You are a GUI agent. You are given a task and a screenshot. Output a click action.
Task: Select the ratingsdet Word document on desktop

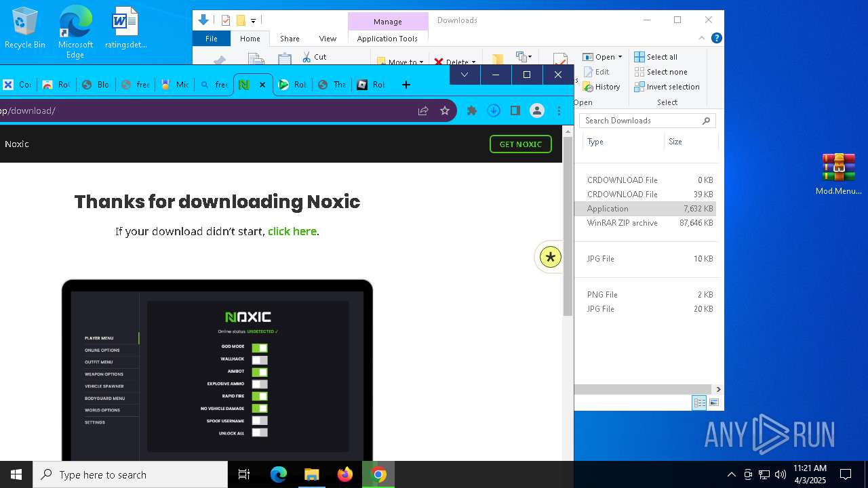(x=125, y=28)
